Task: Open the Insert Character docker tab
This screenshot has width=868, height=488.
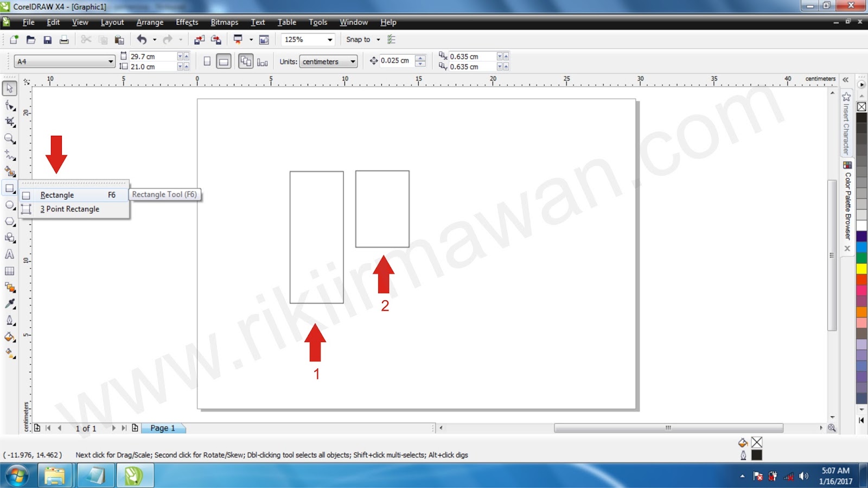Action: pos(846,124)
